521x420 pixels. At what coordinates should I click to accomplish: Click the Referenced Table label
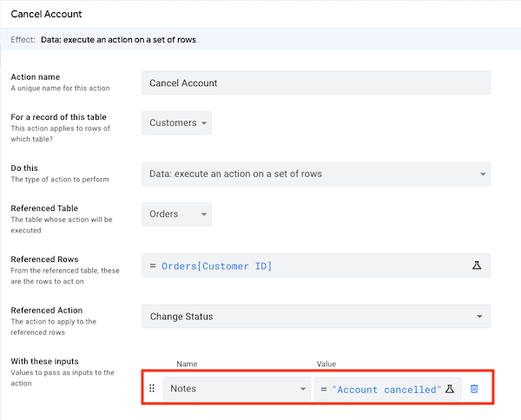click(46, 208)
